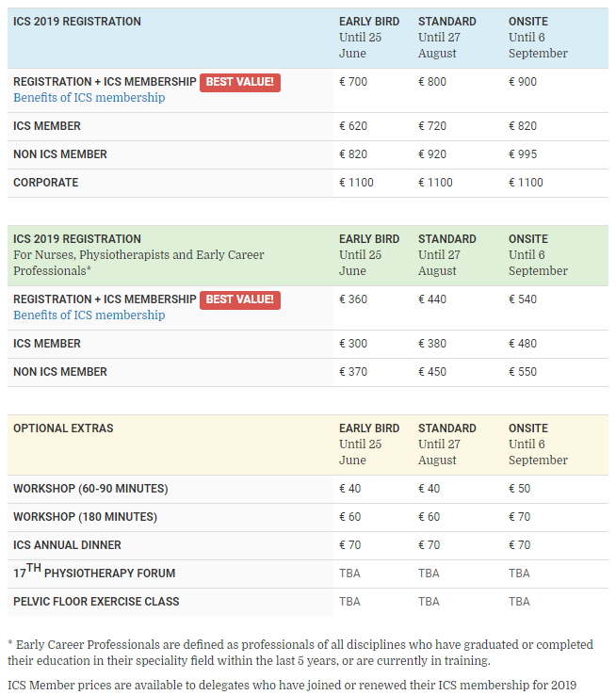
Task: Click the € 550 non-member price
Action: [523, 372]
